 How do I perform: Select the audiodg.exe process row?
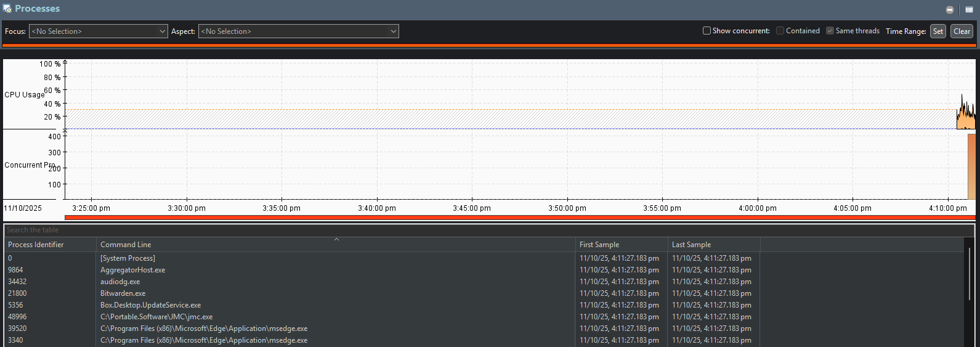click(x=120, y=282)
